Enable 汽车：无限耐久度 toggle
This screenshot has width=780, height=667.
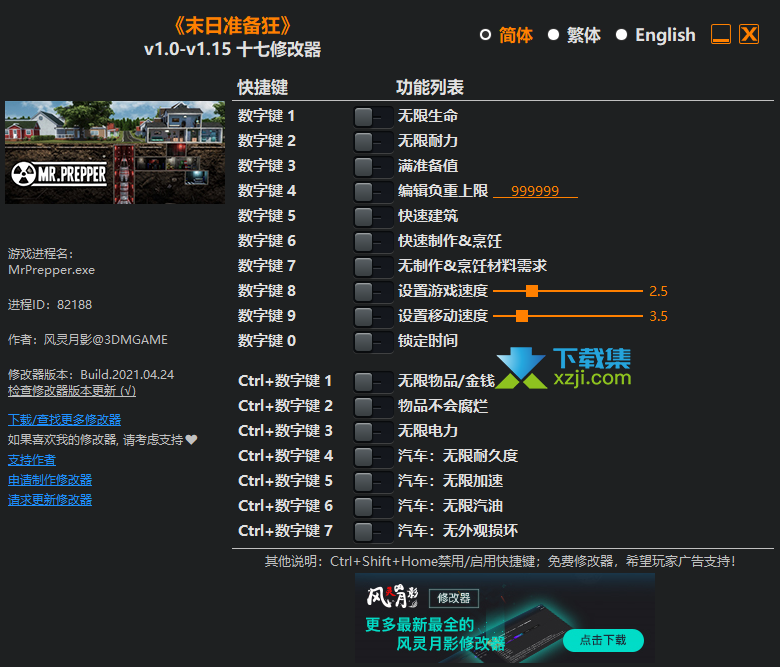tap(373, 457)
